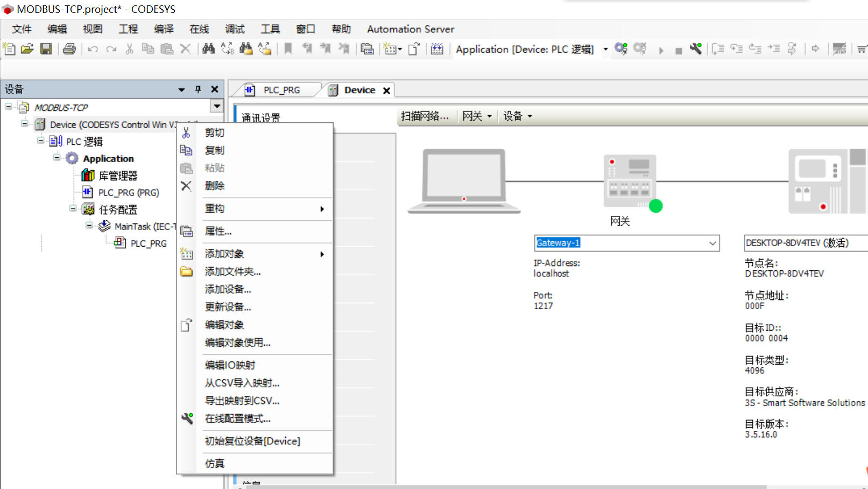Viewport: 868px width, 489px height.
Task: Click the Save project icon in toolbar
Action: point(46,49)
